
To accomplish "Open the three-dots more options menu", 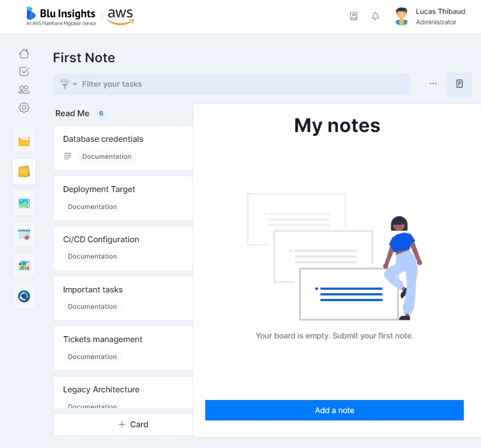I will [x=433, y=83].
